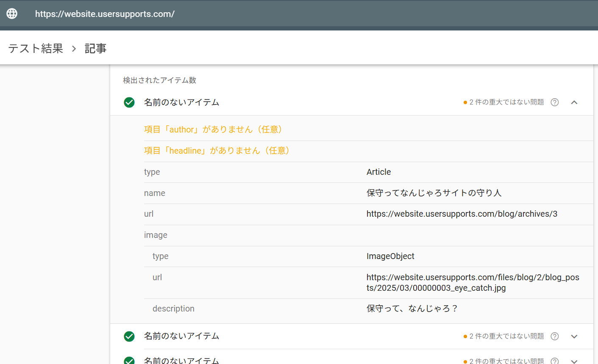Click the ImageObject type row
The image size is (598, 364).
click(x=390, y=256)
